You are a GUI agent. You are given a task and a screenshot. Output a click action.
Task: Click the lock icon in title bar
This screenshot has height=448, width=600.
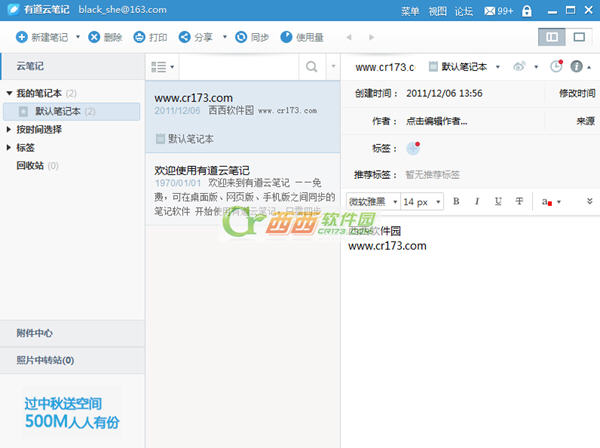point(527,11)
